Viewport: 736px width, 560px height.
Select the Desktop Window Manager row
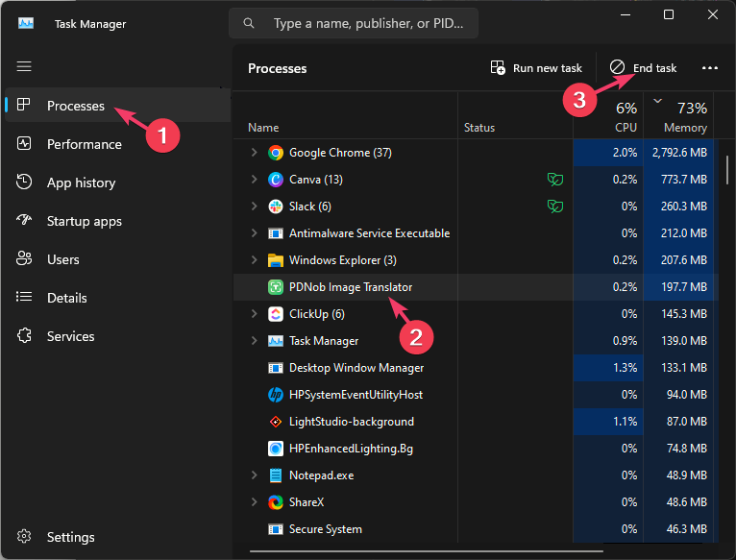click(476, 368)
